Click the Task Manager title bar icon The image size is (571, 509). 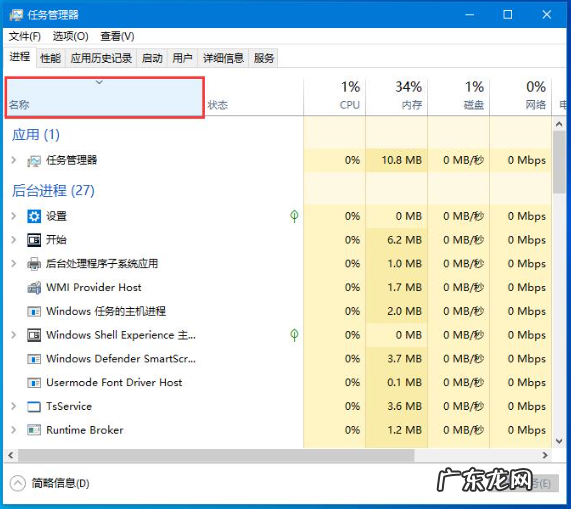pos(16,15)
